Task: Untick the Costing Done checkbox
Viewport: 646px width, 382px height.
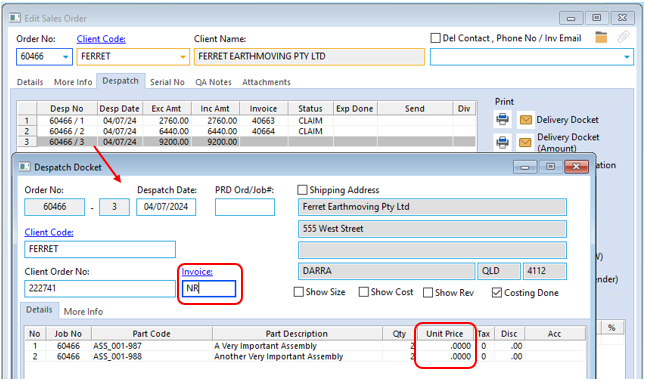Action: pos(497,293)
